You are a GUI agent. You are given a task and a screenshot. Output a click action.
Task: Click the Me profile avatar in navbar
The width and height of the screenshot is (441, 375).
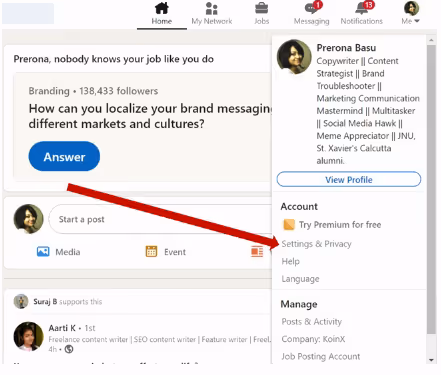411,8
